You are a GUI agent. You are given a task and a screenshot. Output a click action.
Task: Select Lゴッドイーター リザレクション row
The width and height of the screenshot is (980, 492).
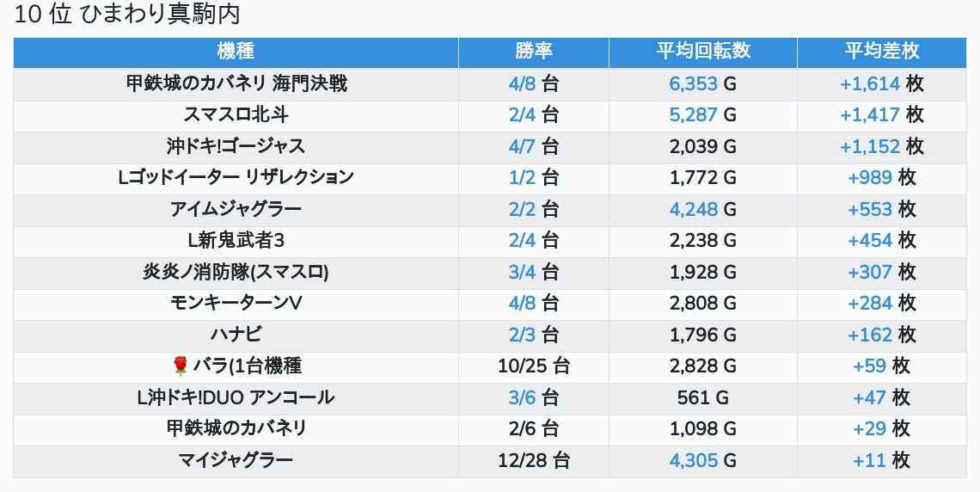coord(236,177)
